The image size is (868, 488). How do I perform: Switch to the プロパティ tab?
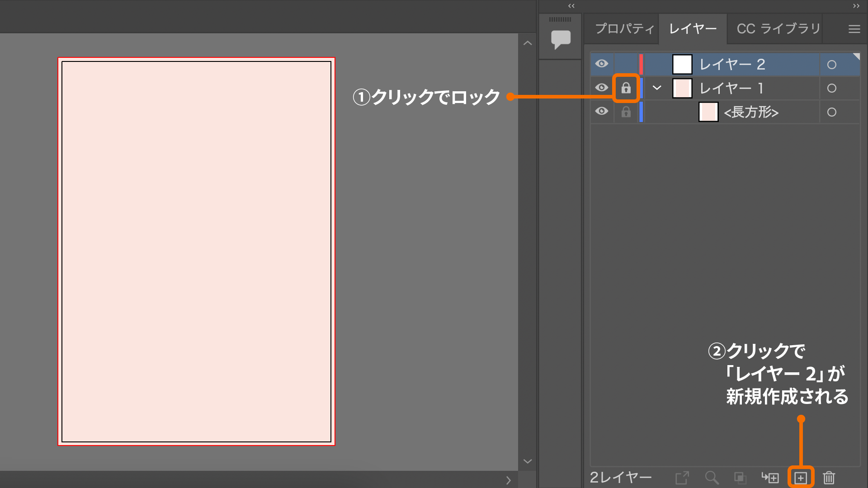[x=624, y=29]
